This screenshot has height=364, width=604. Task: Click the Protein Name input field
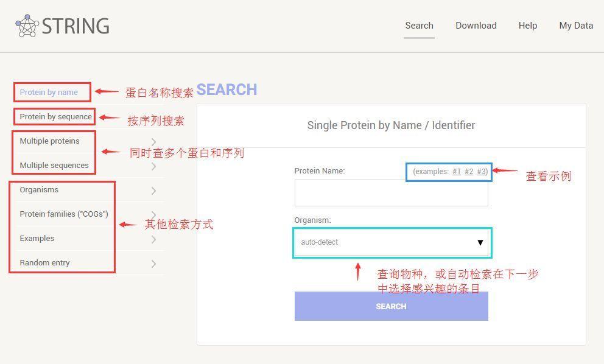coord(392,193)
